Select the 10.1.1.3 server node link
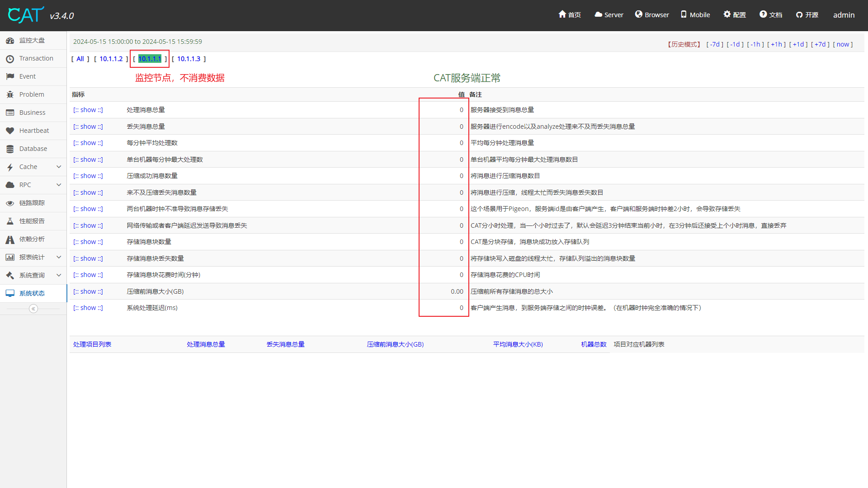 [x=189, y=59]
